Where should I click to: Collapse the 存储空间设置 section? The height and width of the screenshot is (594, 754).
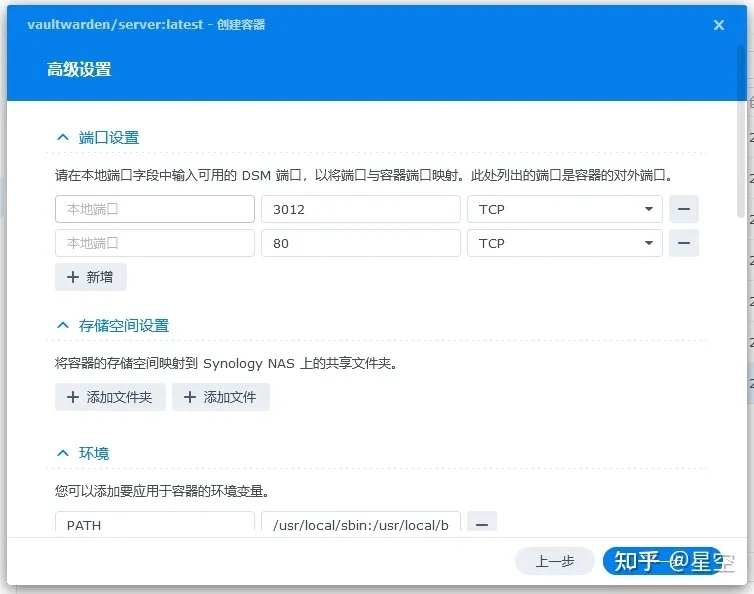coord(63,326)
